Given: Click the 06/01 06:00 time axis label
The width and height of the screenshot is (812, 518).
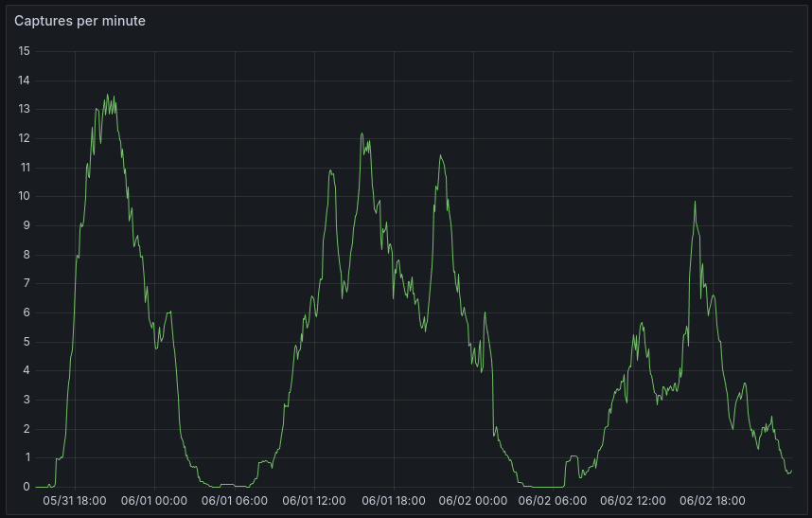Looking at the screenshot, I should coord(234,501).
